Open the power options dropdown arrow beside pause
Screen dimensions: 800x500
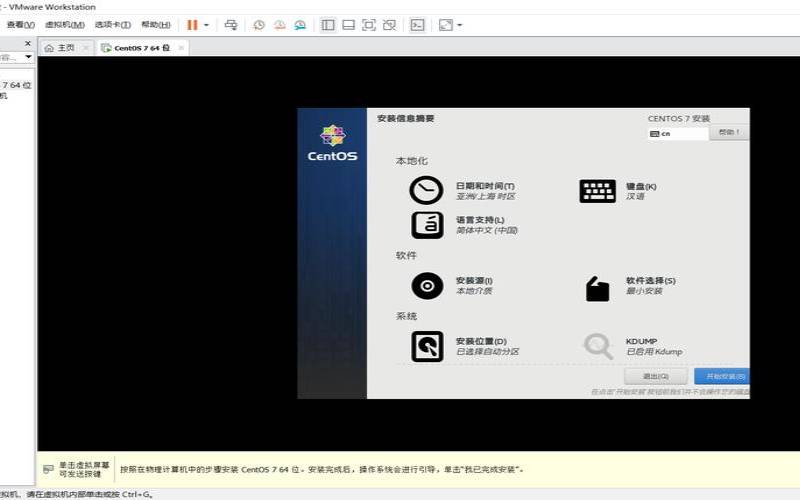click(206, 25)
